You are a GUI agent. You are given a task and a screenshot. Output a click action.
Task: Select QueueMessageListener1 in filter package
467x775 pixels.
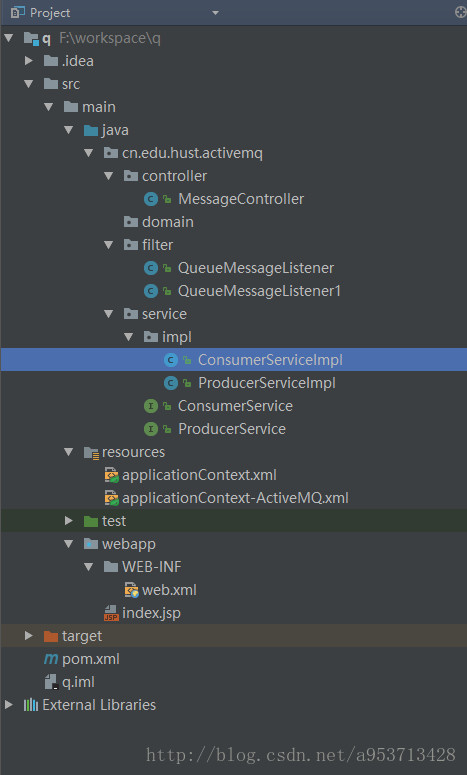259,291
